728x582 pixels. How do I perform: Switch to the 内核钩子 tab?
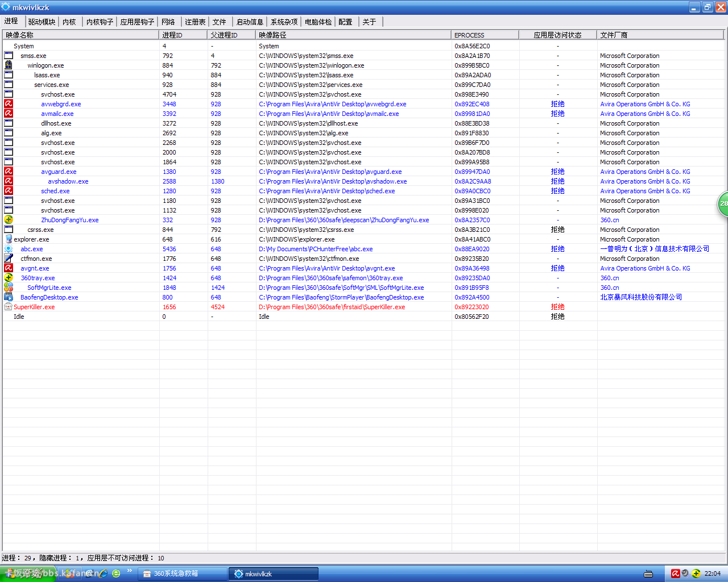pyautogui.click(x=100, y=22)
